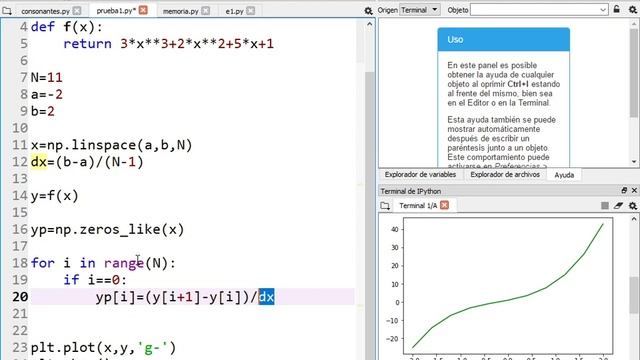Viewport: 640px width, 360px height.
Task: Click line number 20 in the gutter
Action: 20,297
